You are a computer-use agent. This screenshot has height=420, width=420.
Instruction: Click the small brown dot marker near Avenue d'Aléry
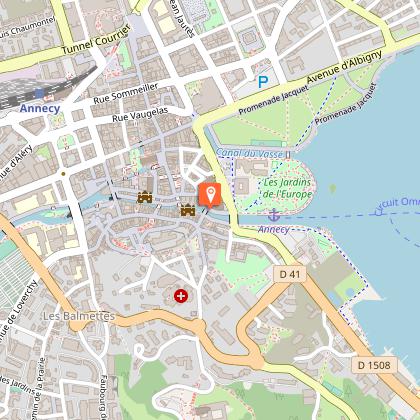63,174
